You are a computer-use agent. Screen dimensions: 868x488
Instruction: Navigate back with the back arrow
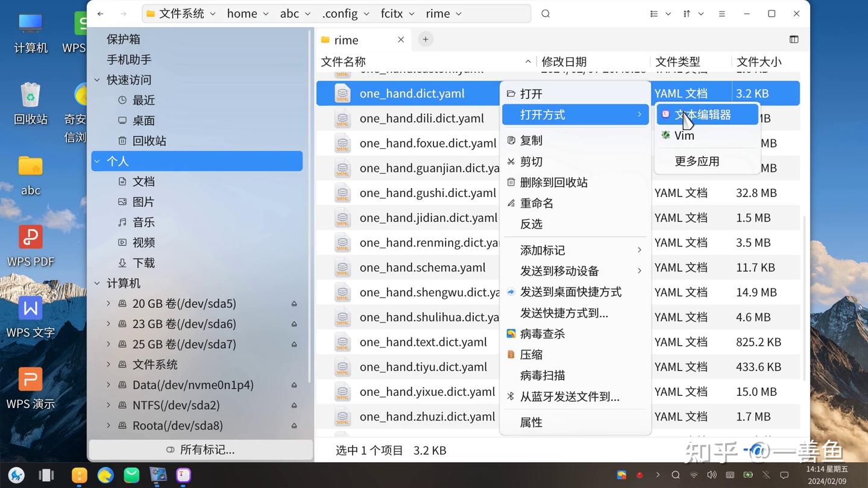pos(100,13)
